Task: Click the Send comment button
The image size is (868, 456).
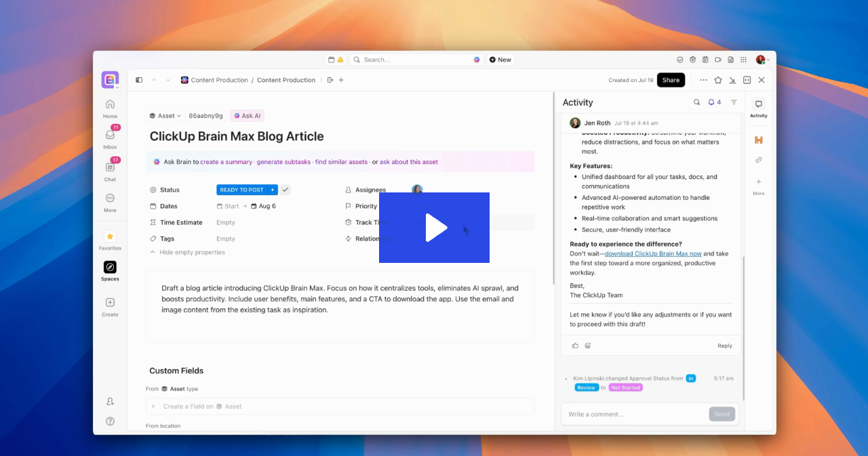Action: tap(722, 414)
